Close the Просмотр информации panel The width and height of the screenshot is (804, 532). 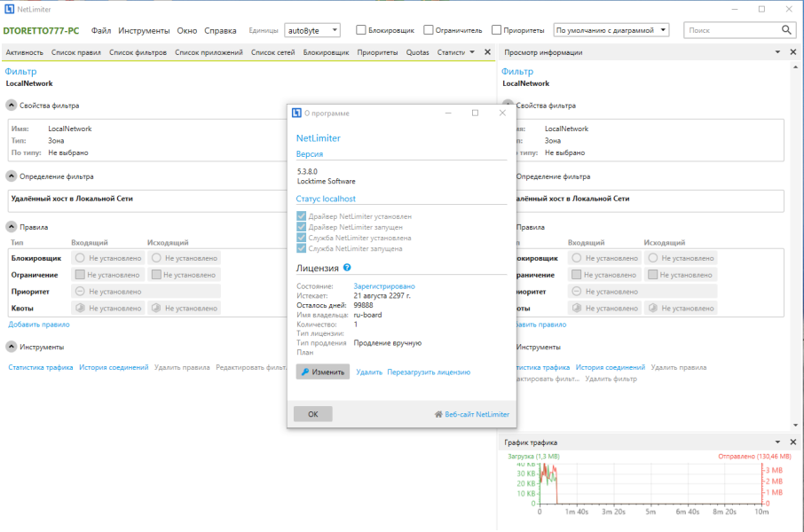pyautogui.click(x=793, y=52)
